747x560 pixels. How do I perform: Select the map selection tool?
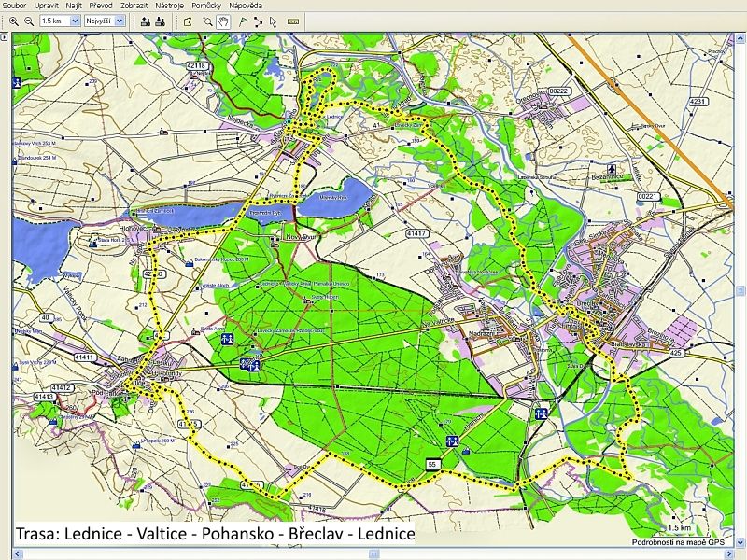[x=190, y=21]
